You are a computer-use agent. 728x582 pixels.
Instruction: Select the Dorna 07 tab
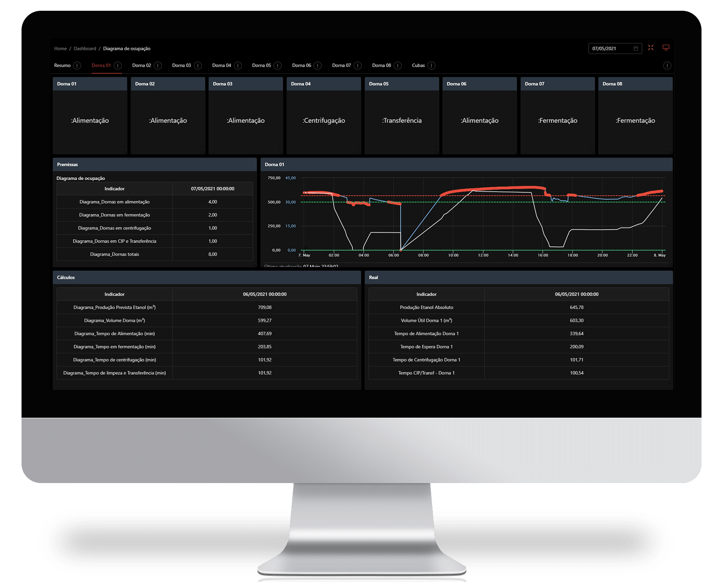coord(341,65)
